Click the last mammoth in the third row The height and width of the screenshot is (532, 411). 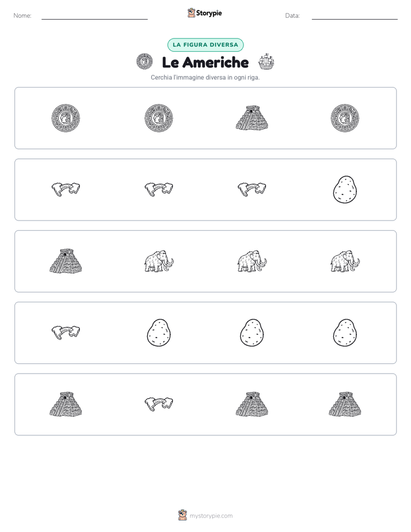(x=345, y=261)
